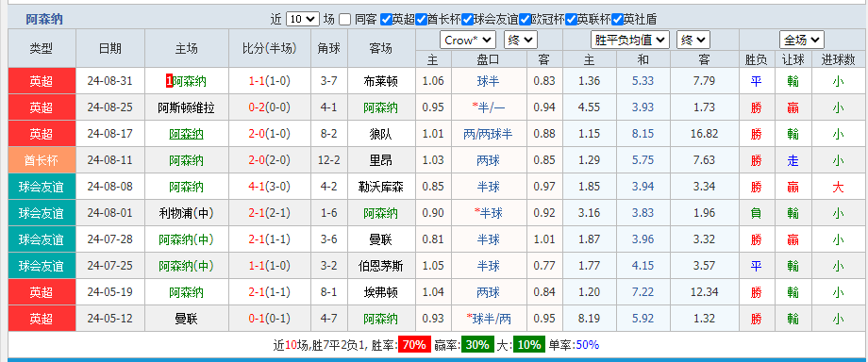The height and width of the screenshot is (362, 868).
Task: Click date 24-07-25 in 伯恩茅斯 row
Action: click(x=110, y=266)
